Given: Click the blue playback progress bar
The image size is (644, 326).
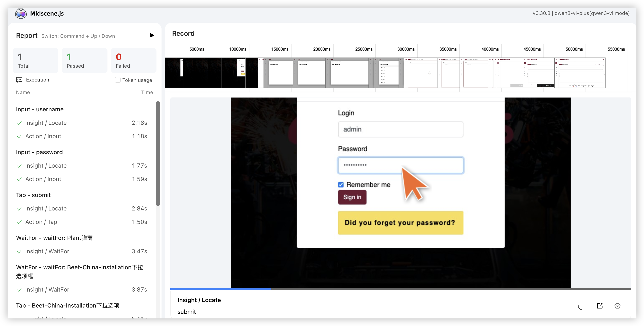Looking at the screenshot, I should click(220, 289).
